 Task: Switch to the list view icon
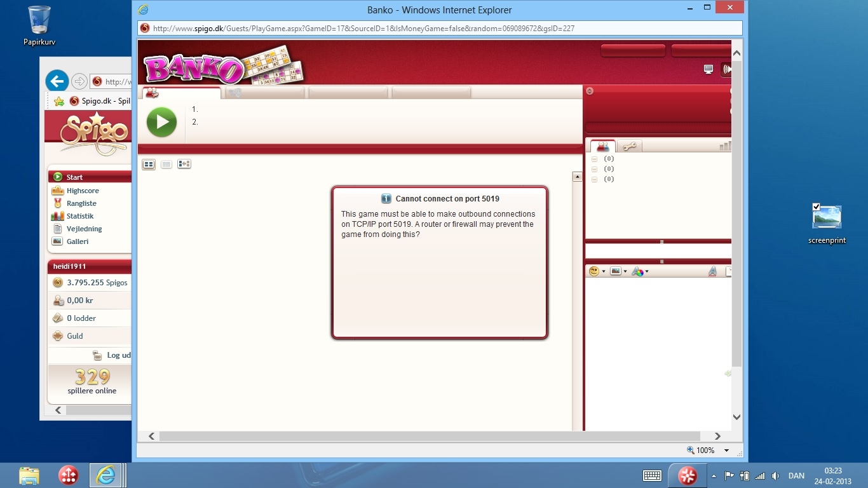[x=166, y=165]
